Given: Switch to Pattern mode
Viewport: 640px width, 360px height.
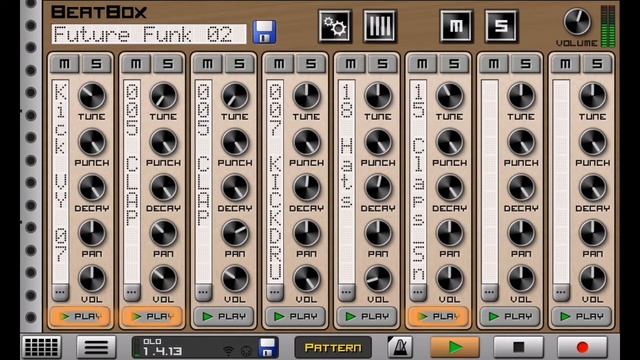Looking at the screenshot, I should (x=333, y=347).
